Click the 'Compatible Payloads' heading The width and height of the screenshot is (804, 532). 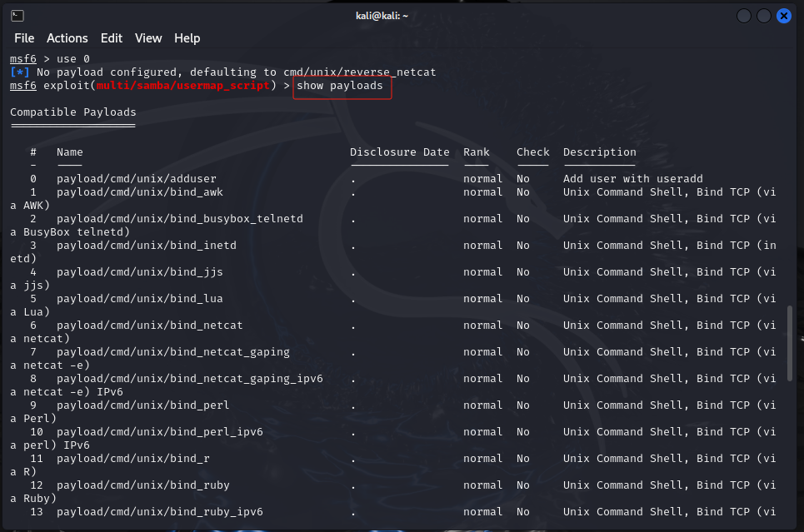click(73, 112)
